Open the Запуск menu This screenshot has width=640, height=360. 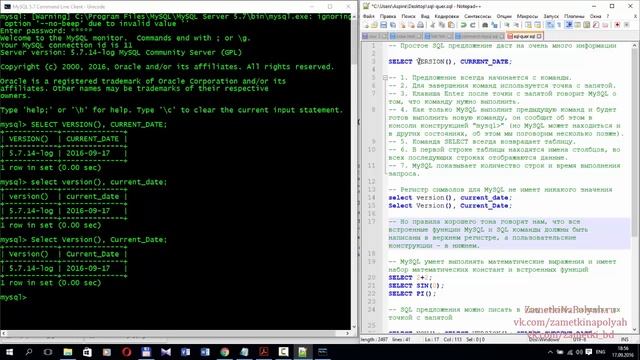pos(551,16)
